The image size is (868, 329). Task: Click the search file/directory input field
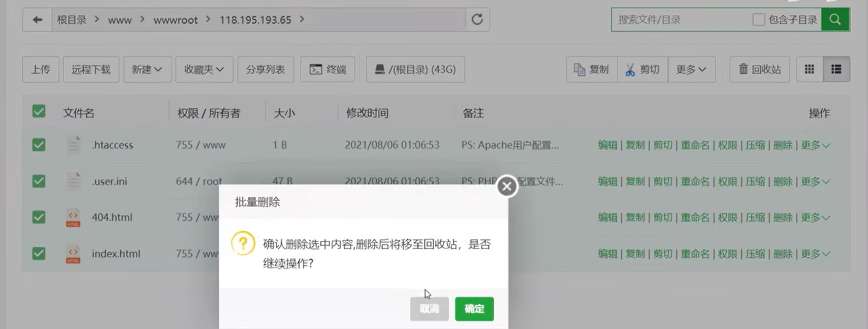(x=680, y=20)
